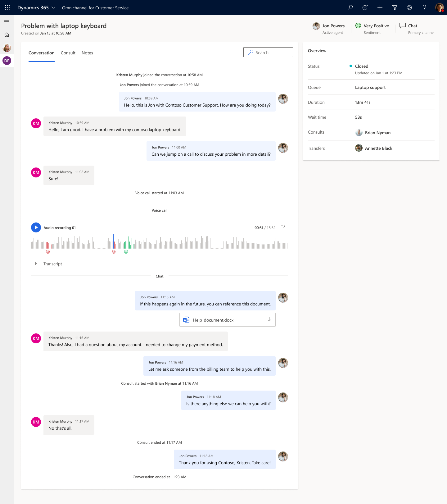Click the help question mark icon
Image resolution: width=447 pixels, height=504 pixels.
pos(424,7)
